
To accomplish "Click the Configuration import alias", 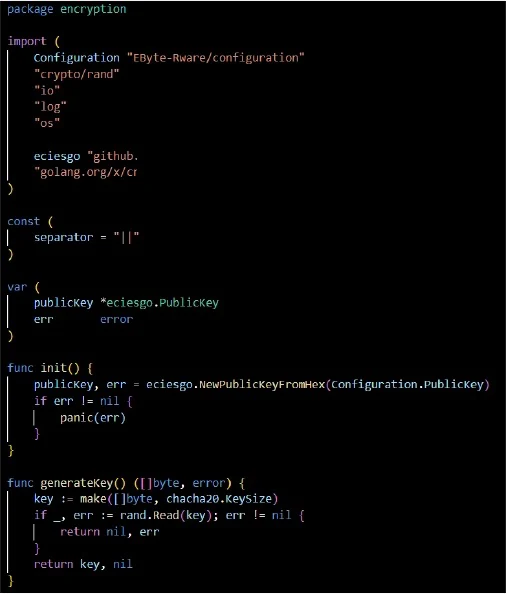I will pyautogui.click(x=77, y=58).
